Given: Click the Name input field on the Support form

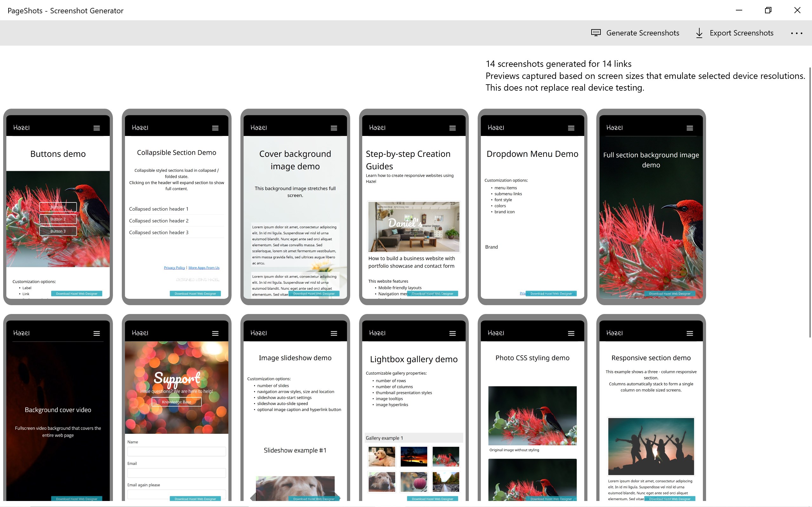Looking at the screenshot, I should (x=176, y=451).
